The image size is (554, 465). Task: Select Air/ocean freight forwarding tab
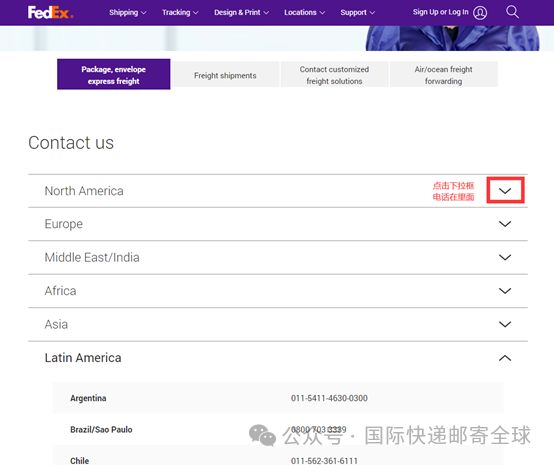click(x=443, y=74)
